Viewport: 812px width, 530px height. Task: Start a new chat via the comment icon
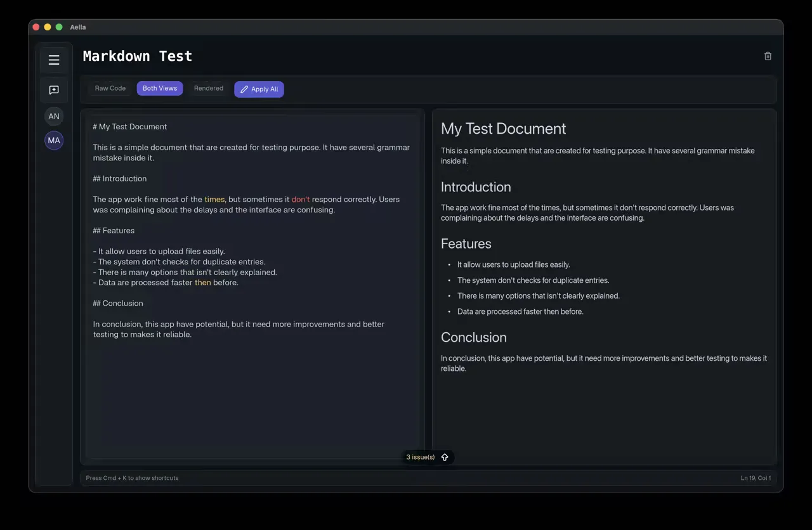click(53, 89)
